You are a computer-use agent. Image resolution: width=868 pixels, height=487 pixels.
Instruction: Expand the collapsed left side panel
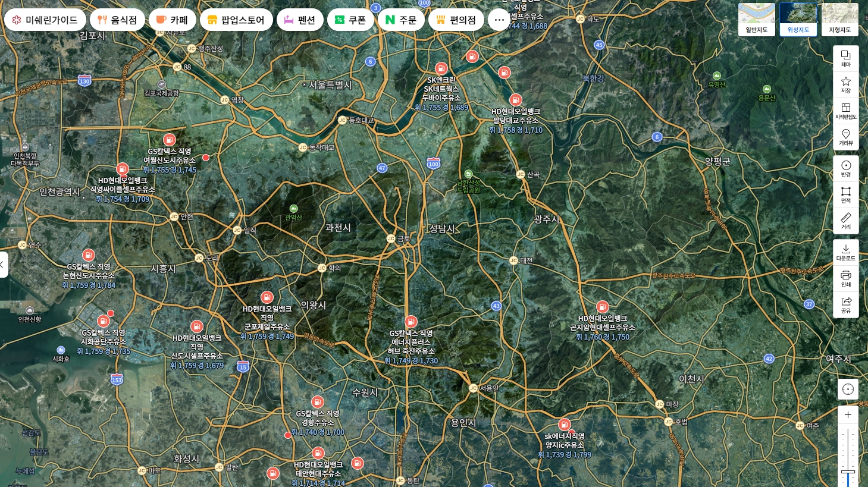pos(4,265)
